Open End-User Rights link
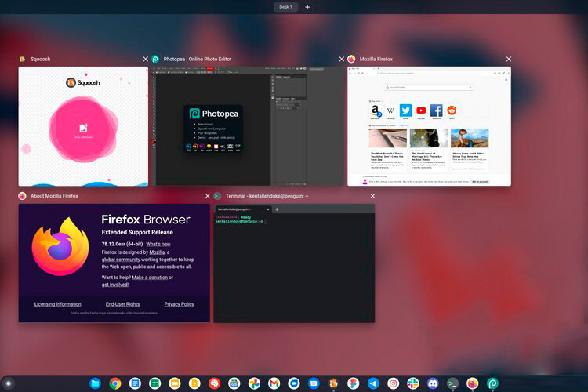The height and width of the screenshot is (392, 588). 122,304
